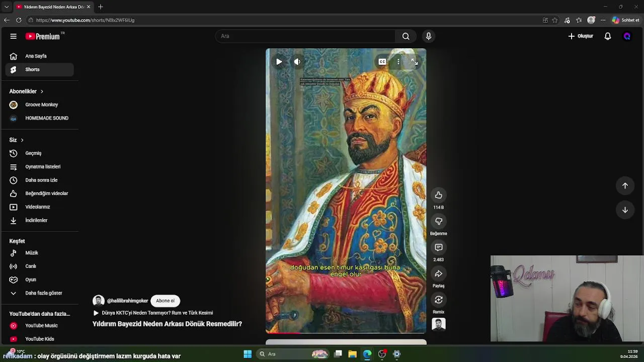The width and height of the screenshot is (644, 362).
Task: Select Shorts in the sidebar
Action: (x=39, y=69)
